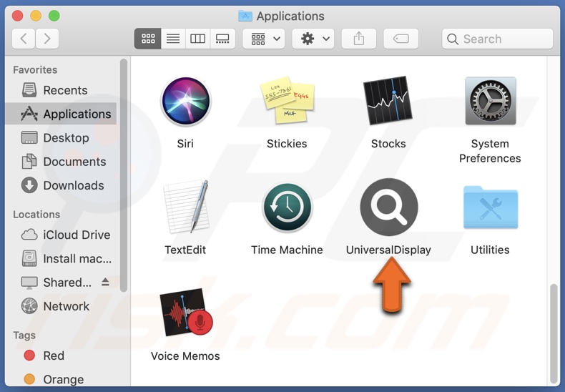
Task: Minimize the window with yellow button
Action: (36, 16)
